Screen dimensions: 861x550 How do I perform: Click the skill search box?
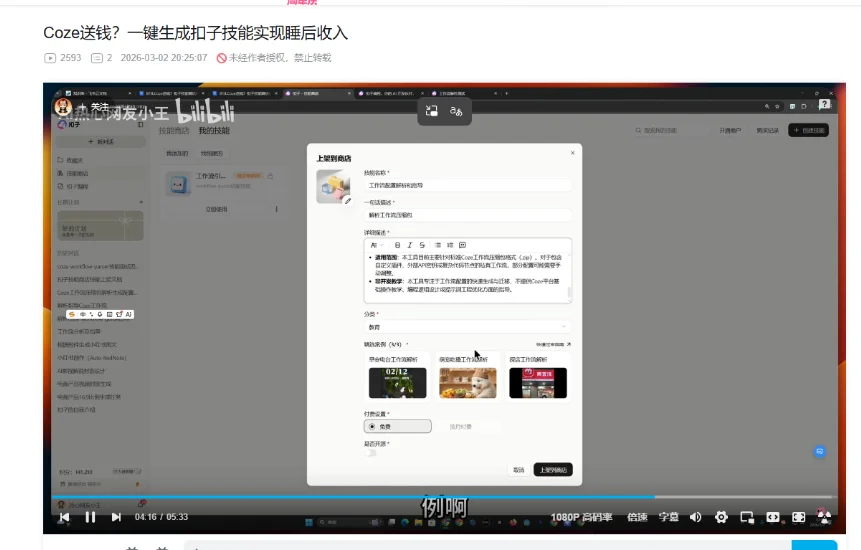[x=671, y=131]
